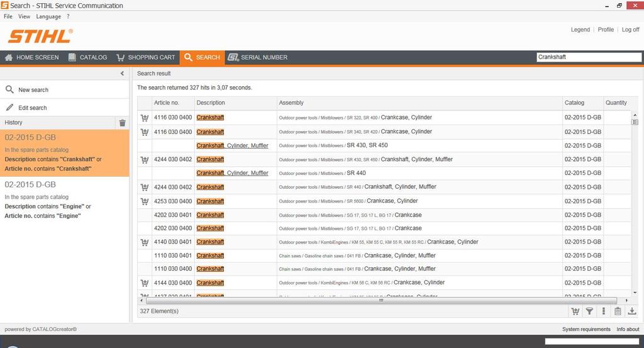The width and height of the screenshot is (644, 348).
Task: Click the Catalog book icon
Action: [72, 57]
